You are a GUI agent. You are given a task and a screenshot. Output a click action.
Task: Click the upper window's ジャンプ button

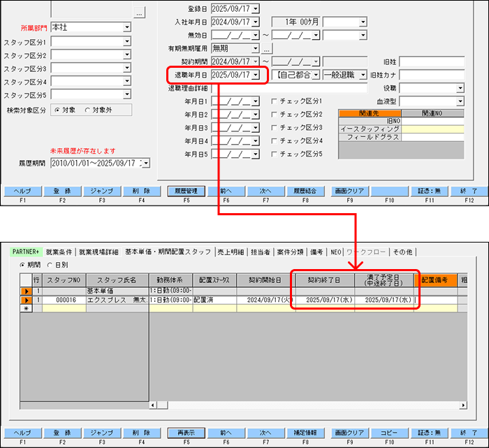[102, 192]
